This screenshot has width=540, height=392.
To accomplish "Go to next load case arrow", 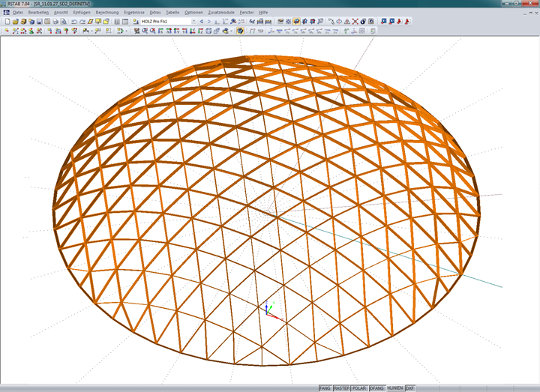I will 209,21.
